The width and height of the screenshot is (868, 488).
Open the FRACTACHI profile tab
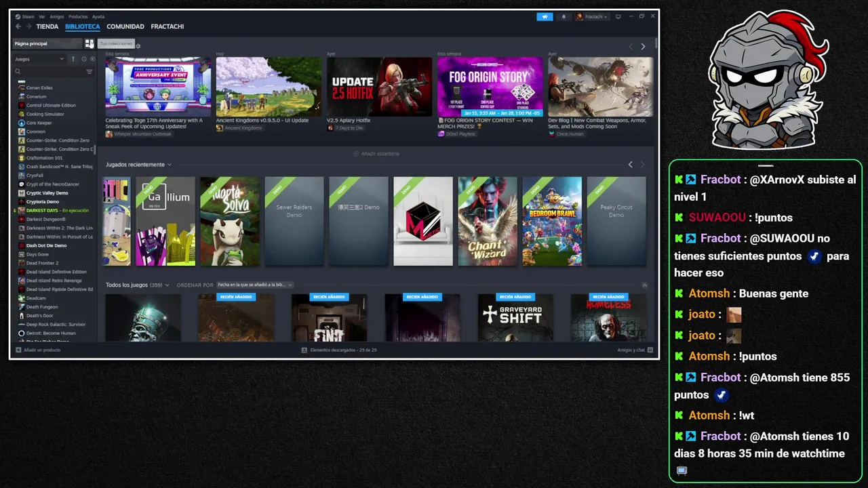click(x=167, y=26)
